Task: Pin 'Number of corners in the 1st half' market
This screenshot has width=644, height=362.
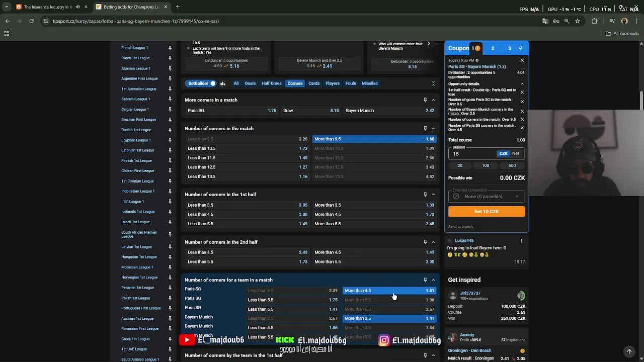Action: (x=425, y=195)
